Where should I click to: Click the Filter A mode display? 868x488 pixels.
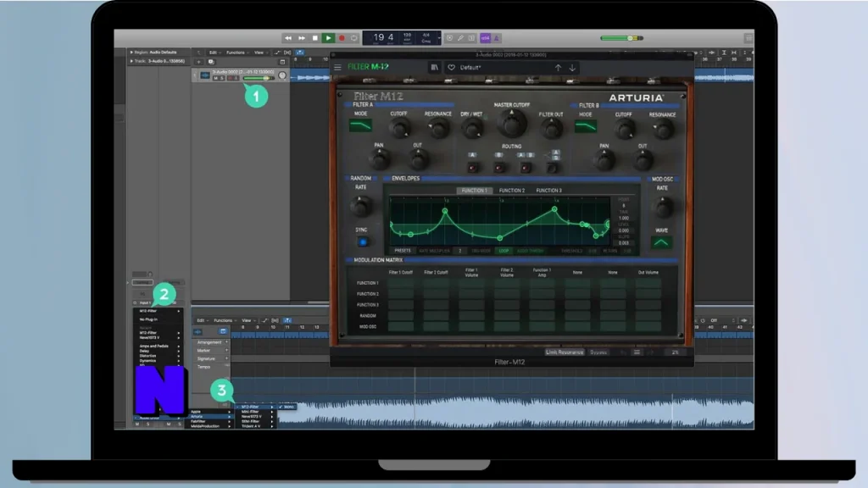tap(360, 126)
